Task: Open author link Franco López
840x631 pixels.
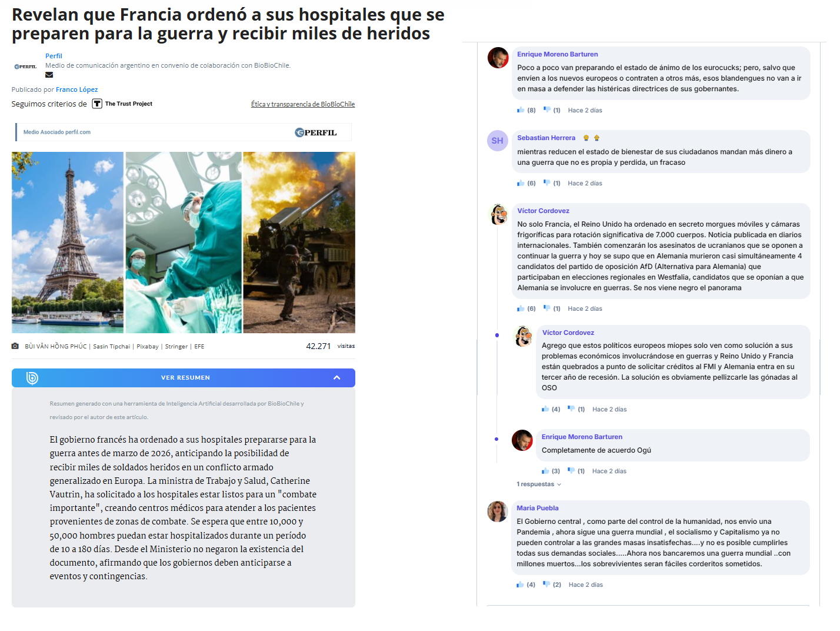Action: (77, 89)
